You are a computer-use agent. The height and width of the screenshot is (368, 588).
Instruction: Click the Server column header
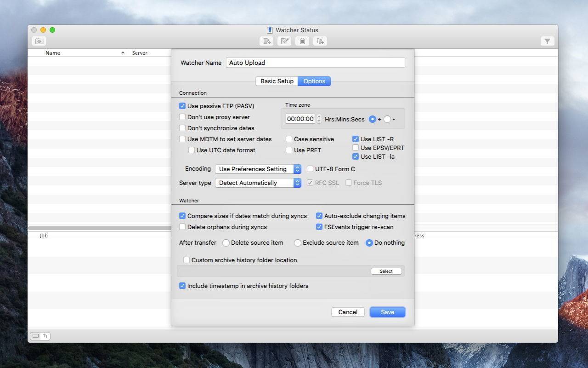coord(140,53)
